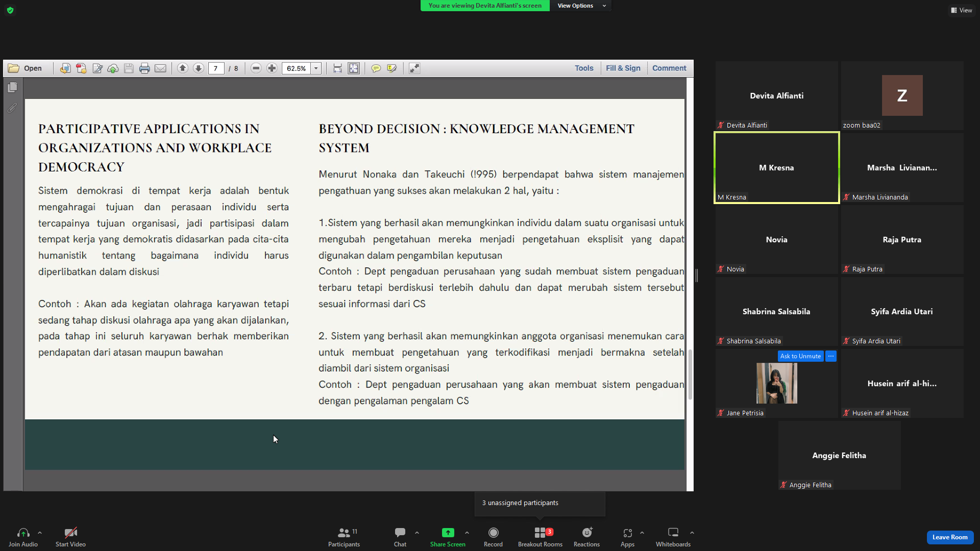
Task: Go to next page in PDF
Action: click(199, 68)
